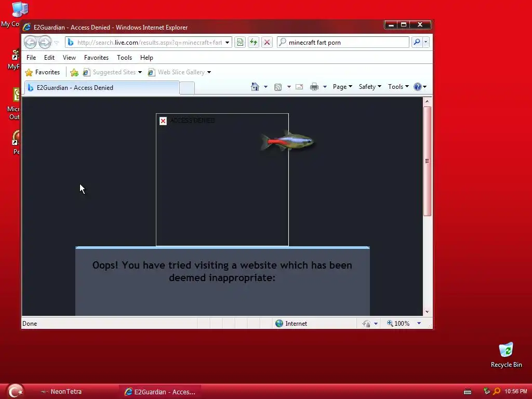The height and width of the screenshot is (399, 532).
Task: Open the Tools command bar menu
Action: [398, 87]
